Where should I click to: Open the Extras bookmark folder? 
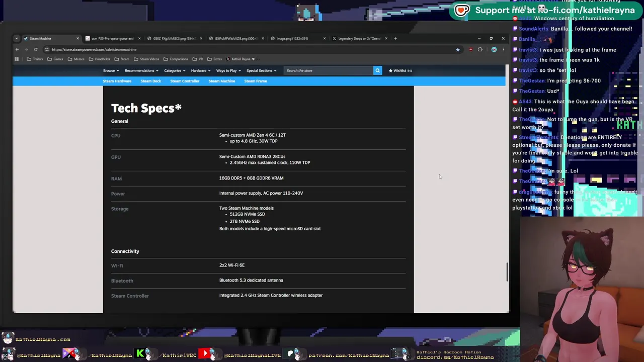214,59
